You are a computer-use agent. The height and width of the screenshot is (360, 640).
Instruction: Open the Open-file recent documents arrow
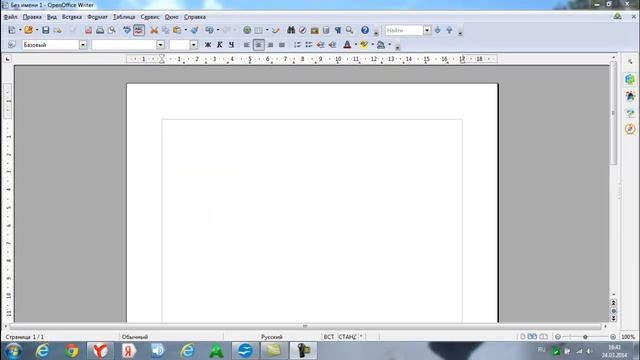pyautogui.click(x=36, y=30)
